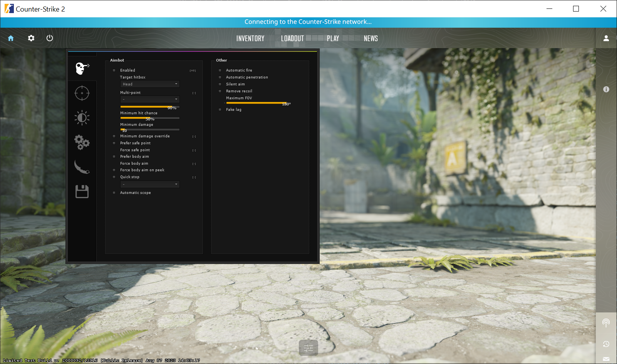
Task: Switch to the LOADOUT tab
Action: tap(292, 38)
